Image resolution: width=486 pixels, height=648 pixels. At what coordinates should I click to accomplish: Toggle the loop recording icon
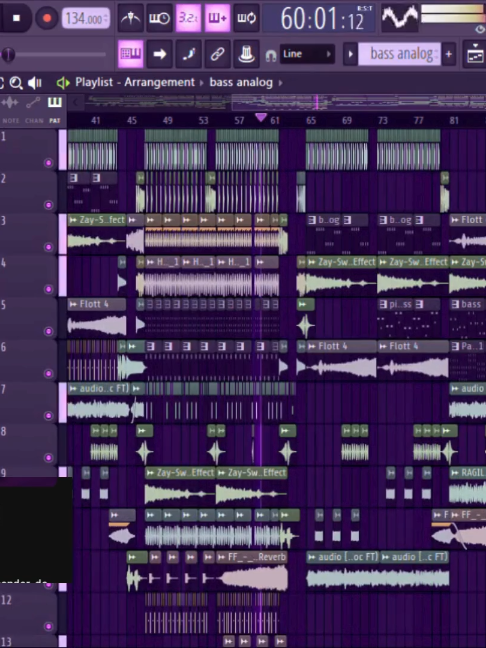tap(246, 18)
